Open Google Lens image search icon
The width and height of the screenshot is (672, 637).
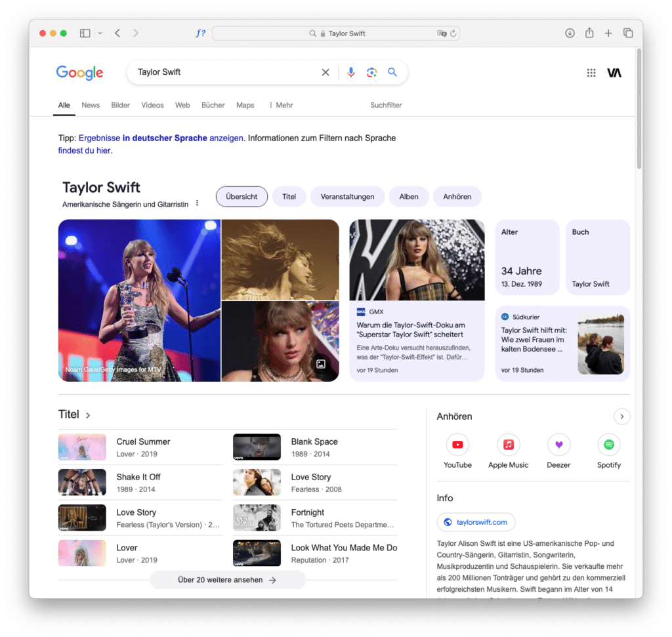tap(371, 72)
